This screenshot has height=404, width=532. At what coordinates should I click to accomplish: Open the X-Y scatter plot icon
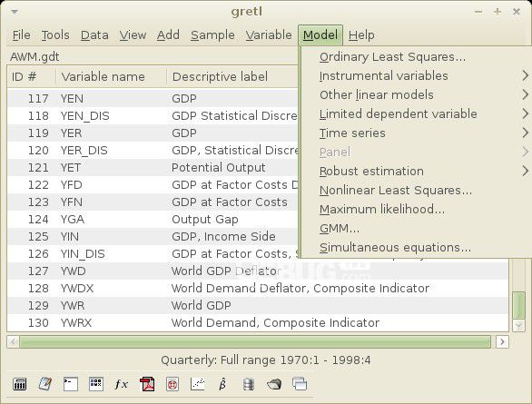pyautogui.click(x=198, y=384)
